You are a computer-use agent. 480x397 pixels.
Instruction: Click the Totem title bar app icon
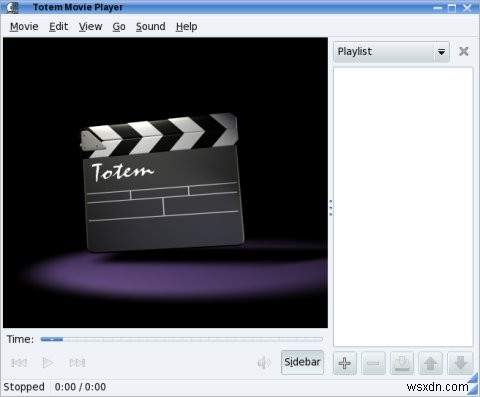click(12, 7)
